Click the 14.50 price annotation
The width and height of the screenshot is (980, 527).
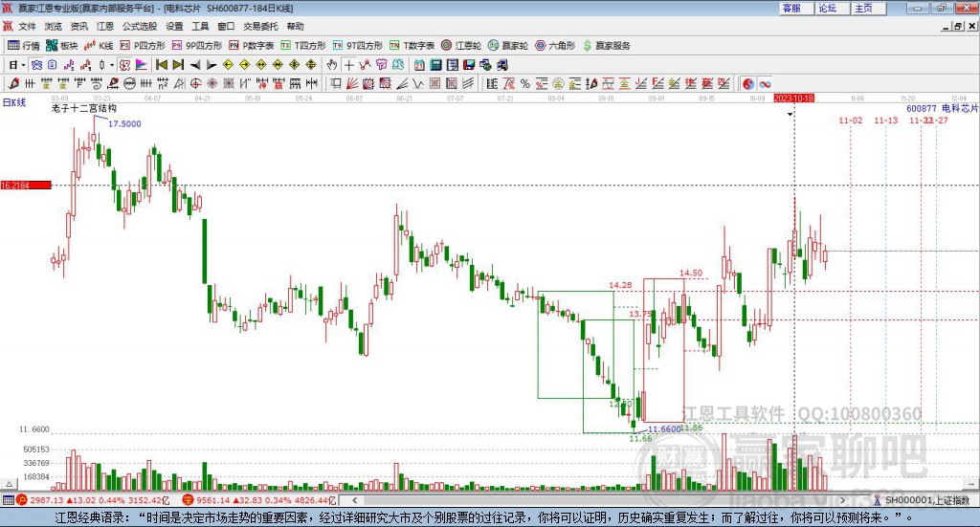pos(691,273)
